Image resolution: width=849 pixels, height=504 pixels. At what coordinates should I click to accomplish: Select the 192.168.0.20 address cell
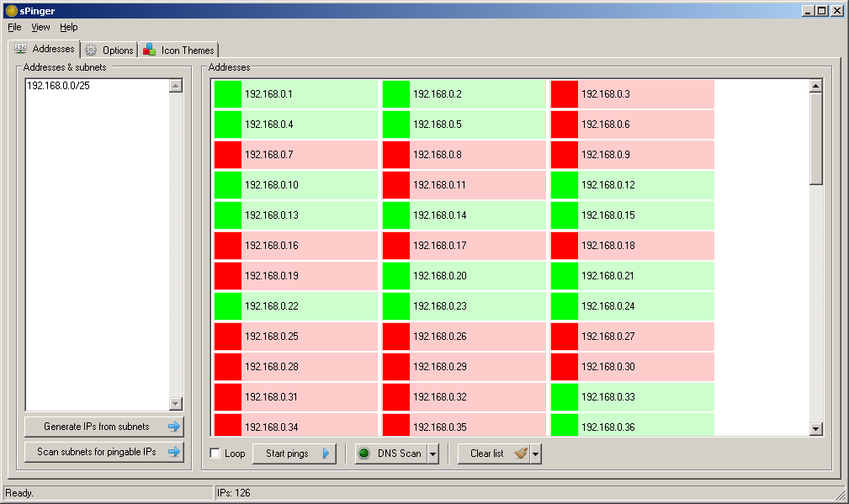(x=464, y=276)
